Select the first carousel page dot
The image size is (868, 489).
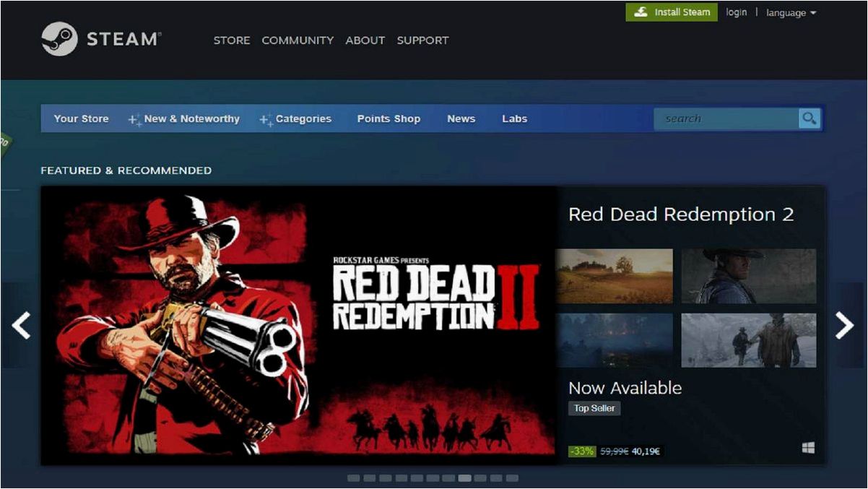point(353,478)
